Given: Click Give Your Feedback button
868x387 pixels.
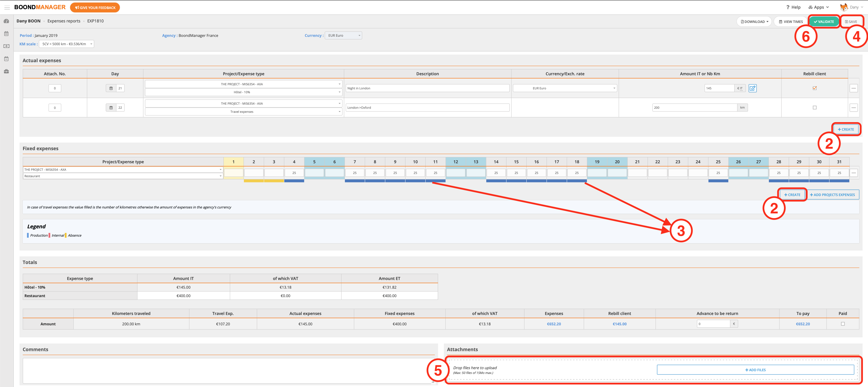Looking at the screenshot, I should (95, 7).
